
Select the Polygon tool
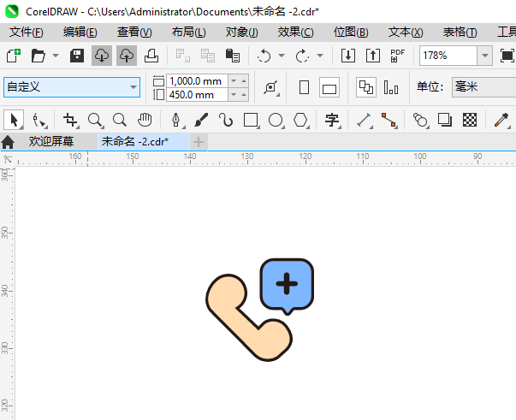coord(300,120)
